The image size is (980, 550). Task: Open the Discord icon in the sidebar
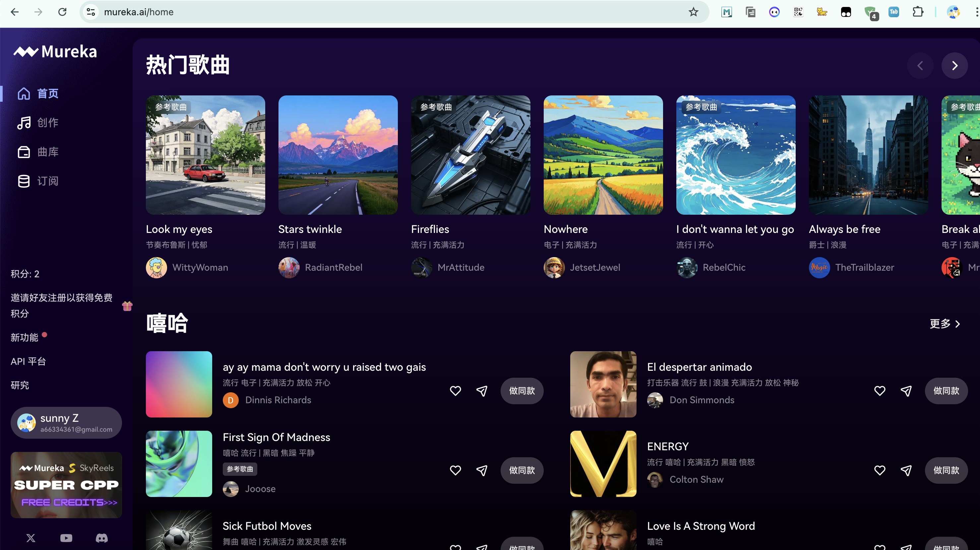click(x=101, y=538)
